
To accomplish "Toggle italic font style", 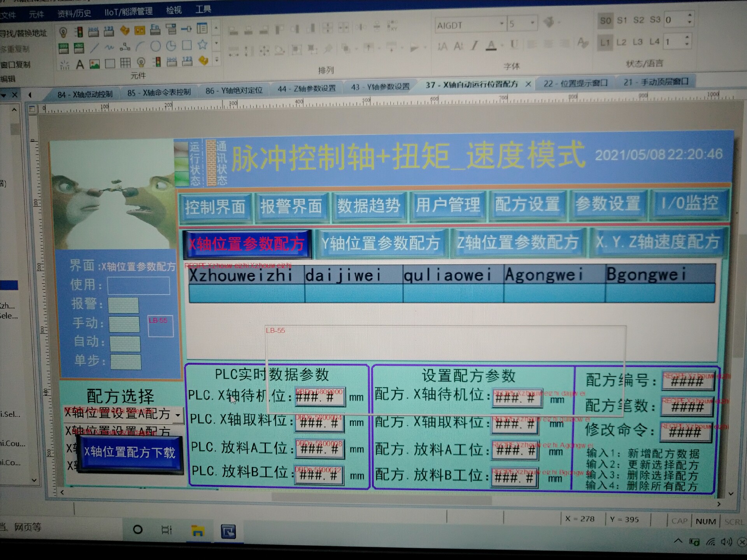I will 474,46.
